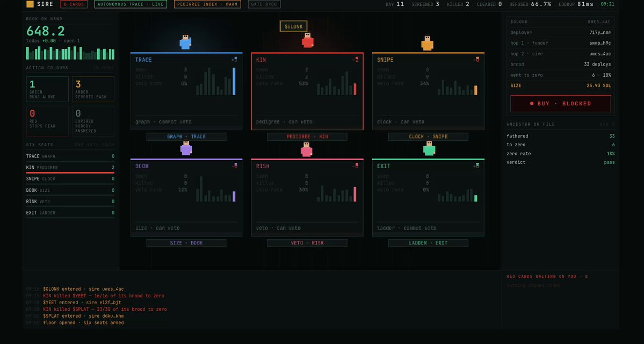
Task: Click the SIZE · BOOK label button
Action: [x=186, y=243]
